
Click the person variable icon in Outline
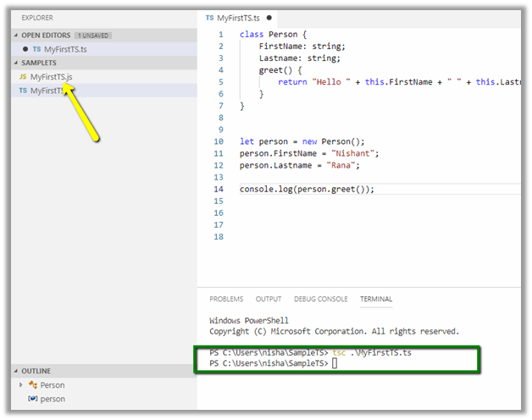pyautogui.click(x=33, y=399)
